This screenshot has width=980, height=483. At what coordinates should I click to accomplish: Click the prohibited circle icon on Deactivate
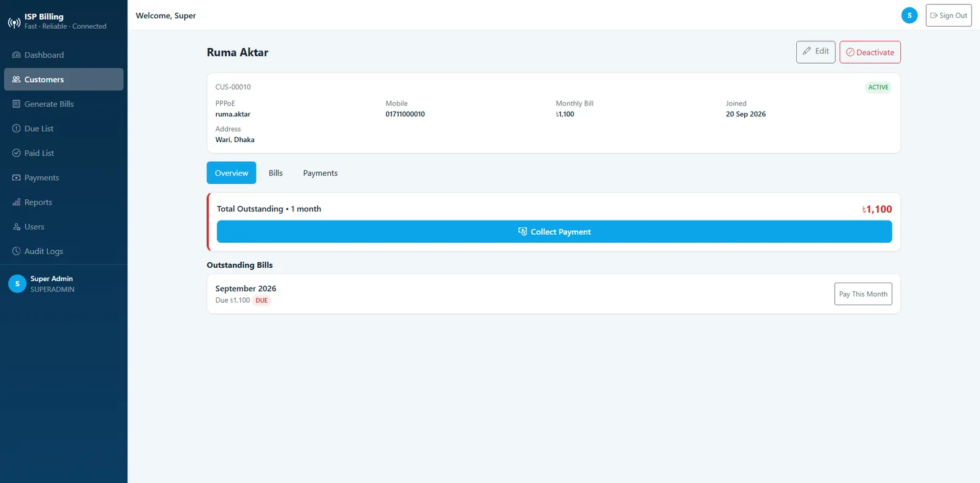pos(850,53)
